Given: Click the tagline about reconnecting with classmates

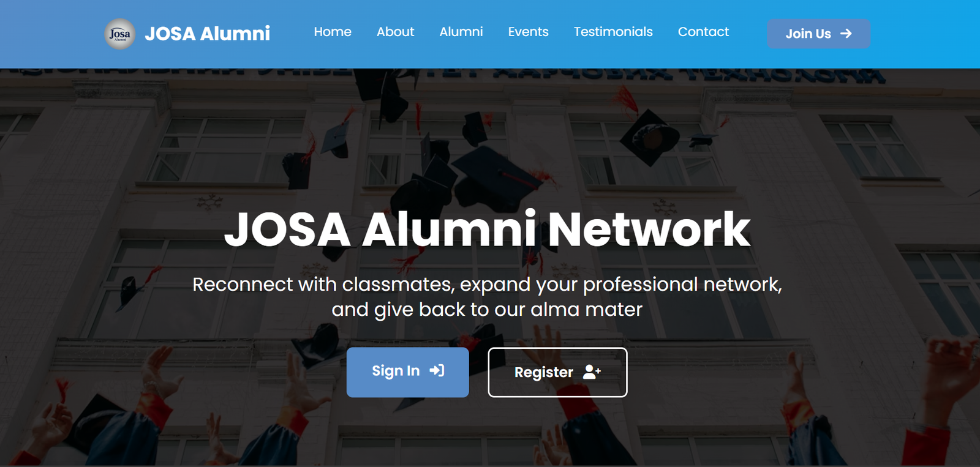Looking at the screenshot, I should point(488,297).
